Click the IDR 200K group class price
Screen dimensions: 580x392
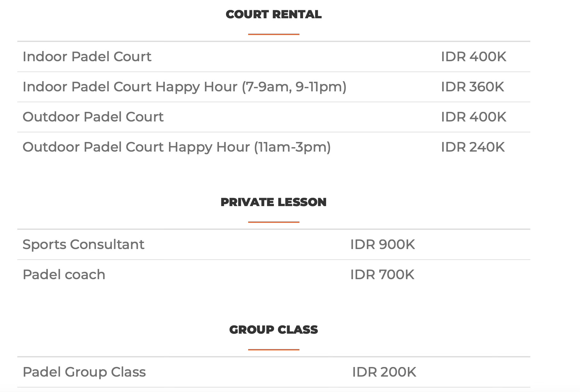[384, 372]
